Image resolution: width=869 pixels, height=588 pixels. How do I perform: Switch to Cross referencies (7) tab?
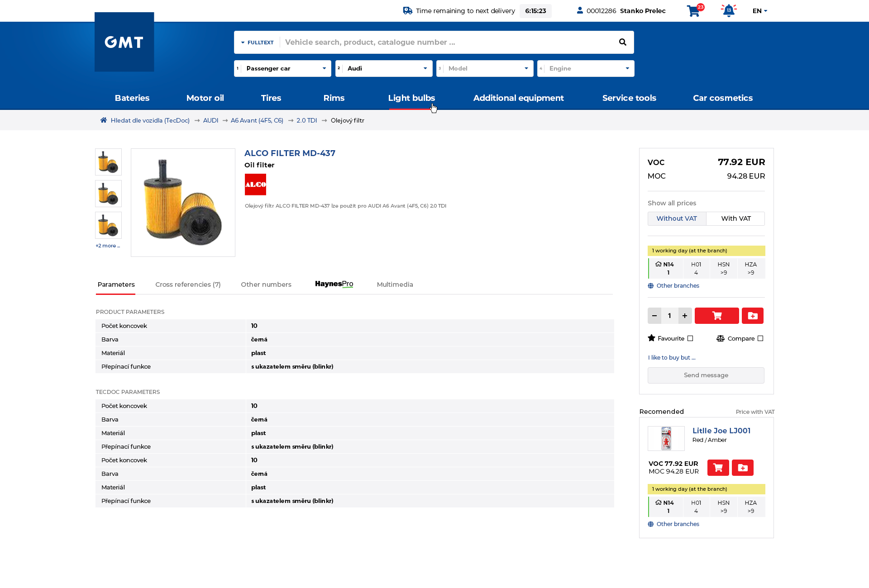tap(188, 285)
